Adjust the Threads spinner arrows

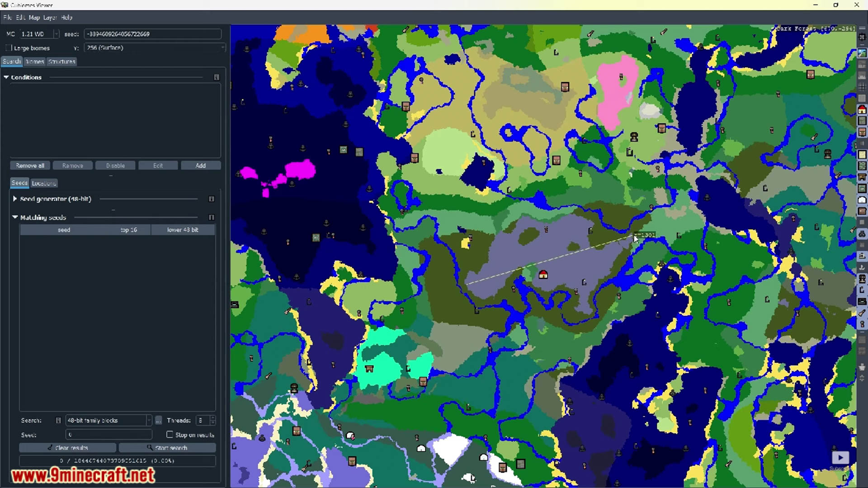pyautogui.click(x=212, y=420)
